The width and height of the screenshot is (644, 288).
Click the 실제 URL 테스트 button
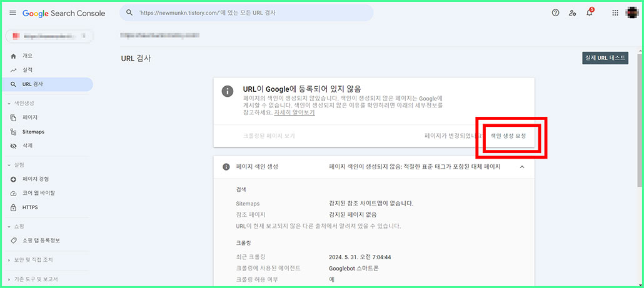tap(605, 58)
